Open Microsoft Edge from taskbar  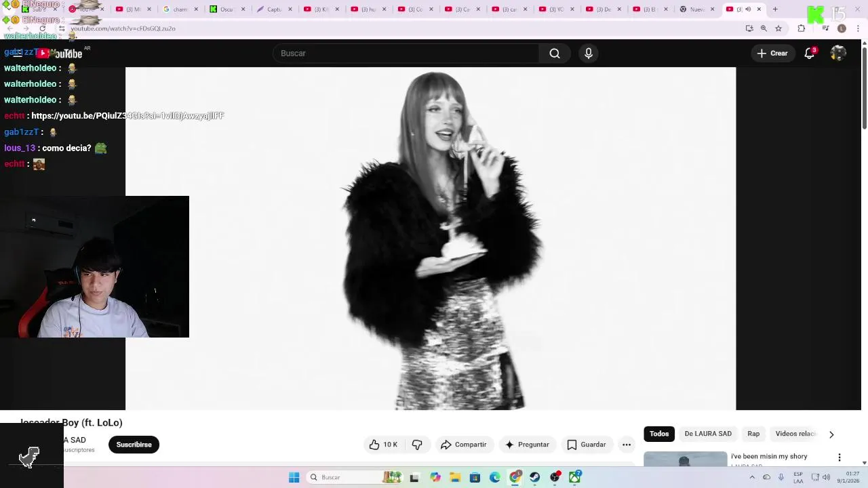tap(495, 477)
